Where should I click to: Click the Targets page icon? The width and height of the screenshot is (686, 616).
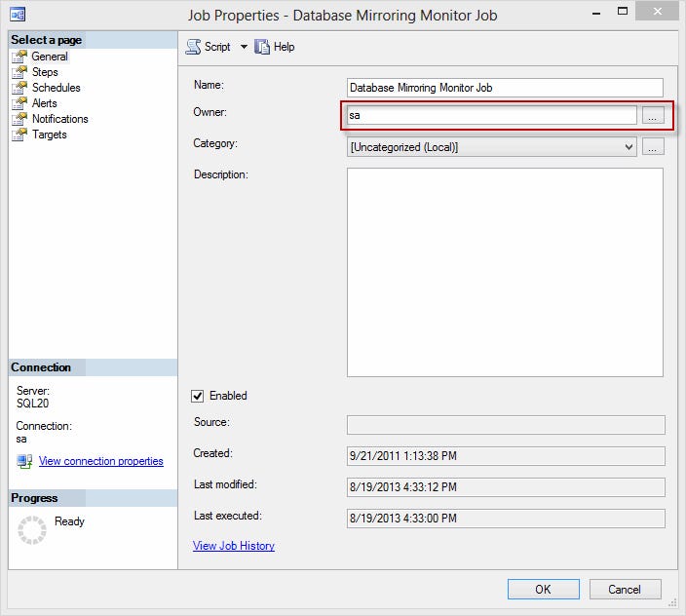(x=19, y=135)
